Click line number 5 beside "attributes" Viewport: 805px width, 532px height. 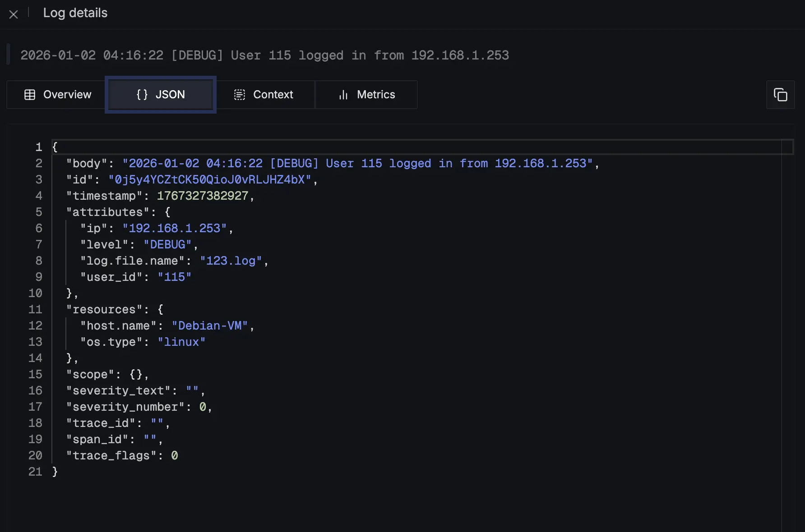tap(39, 212)
